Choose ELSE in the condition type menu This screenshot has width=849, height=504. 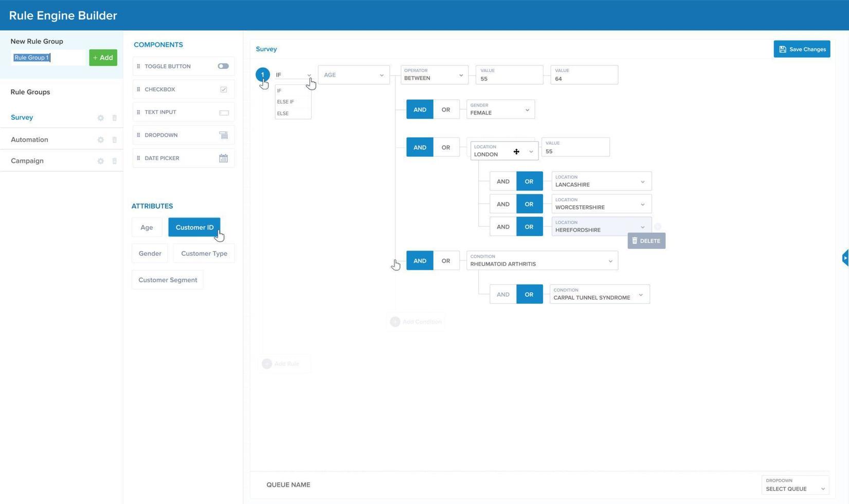283,113
